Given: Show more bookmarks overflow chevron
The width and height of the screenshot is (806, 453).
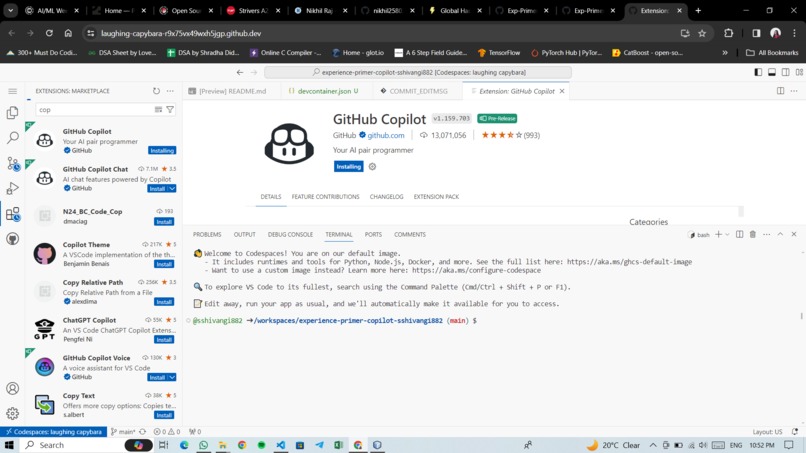Looking at the screenshot, I should tap(725, 52).
